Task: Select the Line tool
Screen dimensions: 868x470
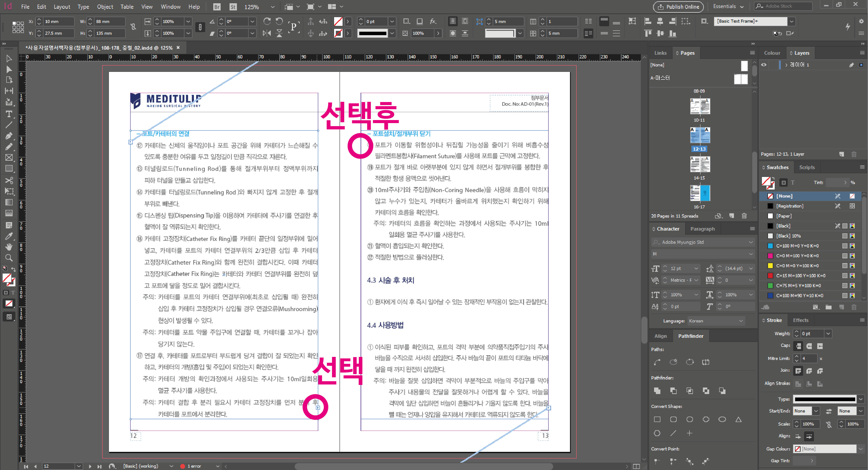Action: pos(9,125)
